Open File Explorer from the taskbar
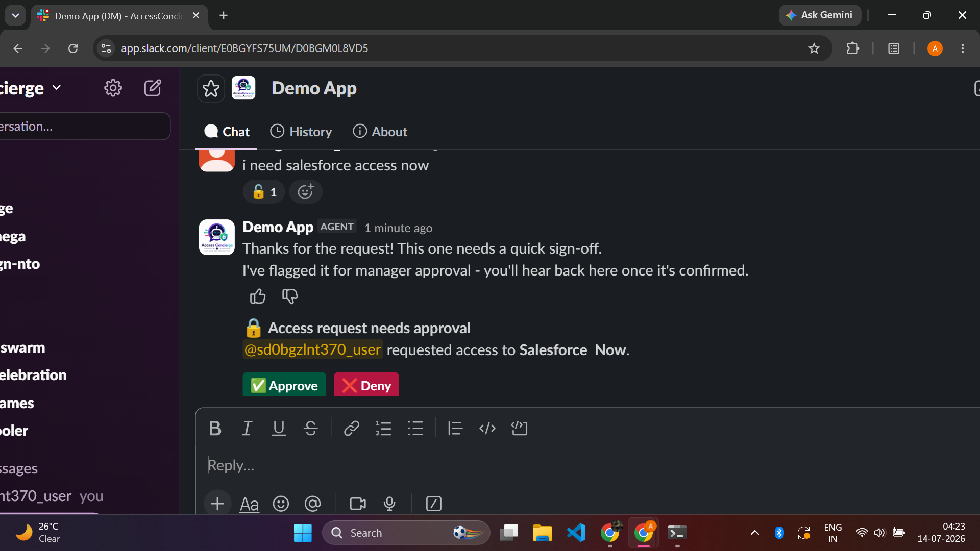 [542, 533]
